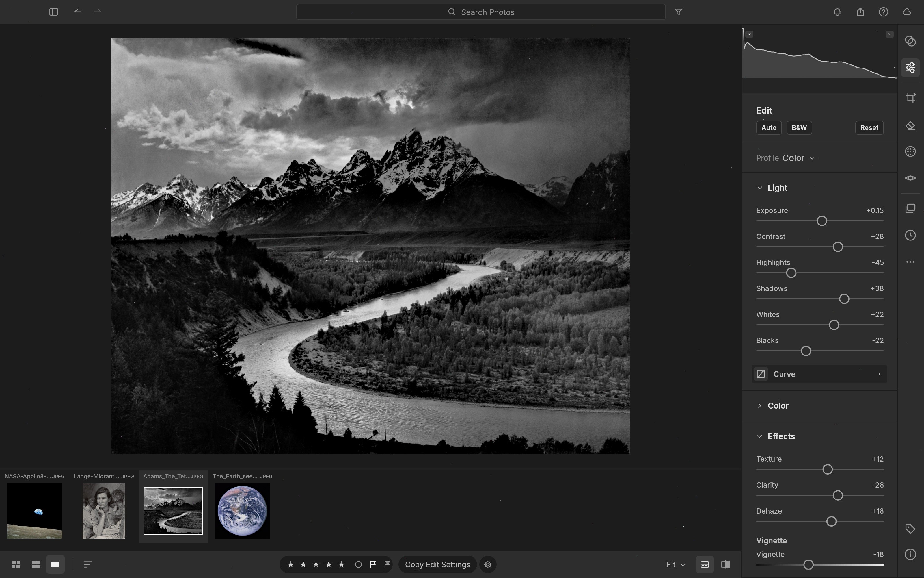Open cloud sync status icon

[906, 12]
